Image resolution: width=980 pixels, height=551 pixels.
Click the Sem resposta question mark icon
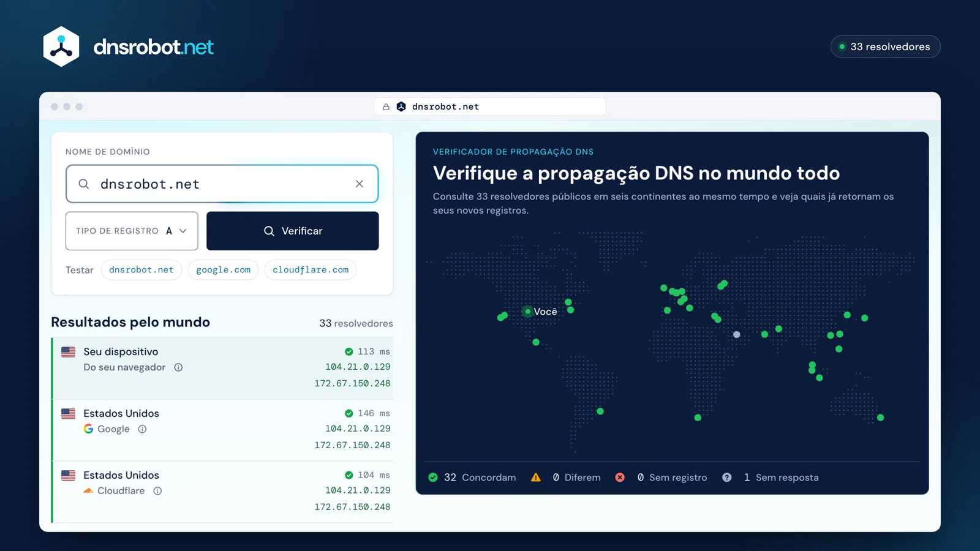click(x=726, y=478)
